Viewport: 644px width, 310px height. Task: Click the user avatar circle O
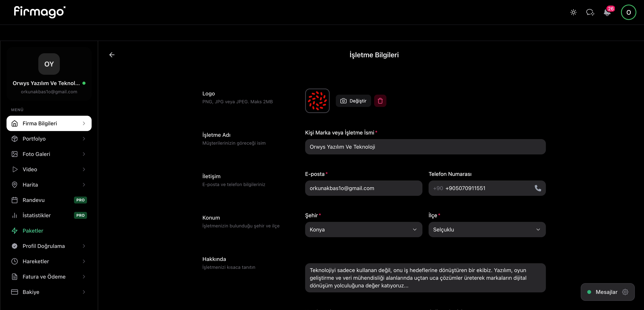[628, 12]
